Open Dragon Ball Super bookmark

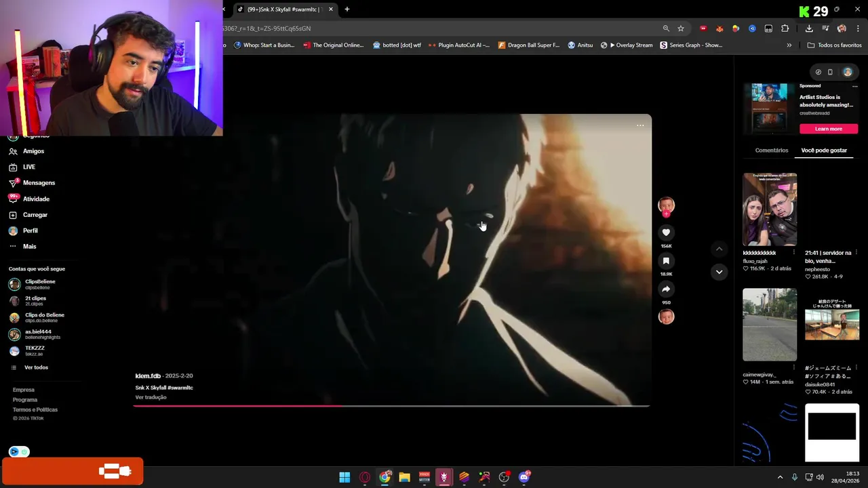click(x=529, y=45)
